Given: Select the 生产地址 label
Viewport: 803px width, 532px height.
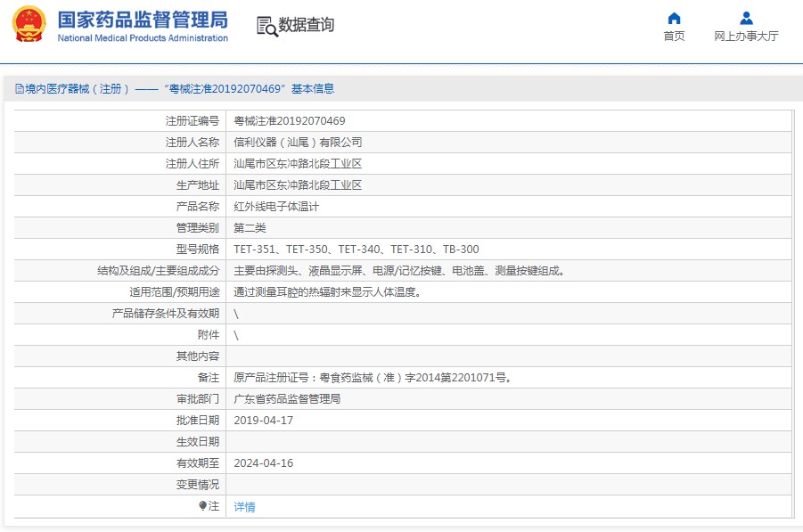Looking at the screenshot, I should click(198, 185).
